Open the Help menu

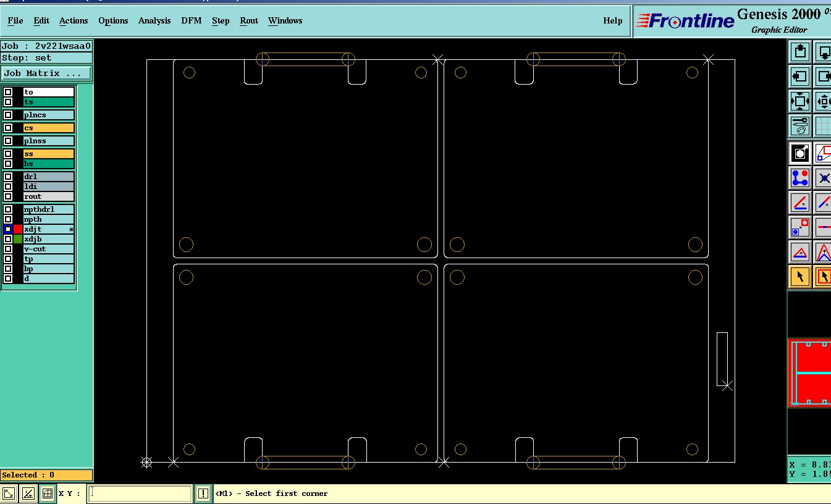click(x=613, y=20)
